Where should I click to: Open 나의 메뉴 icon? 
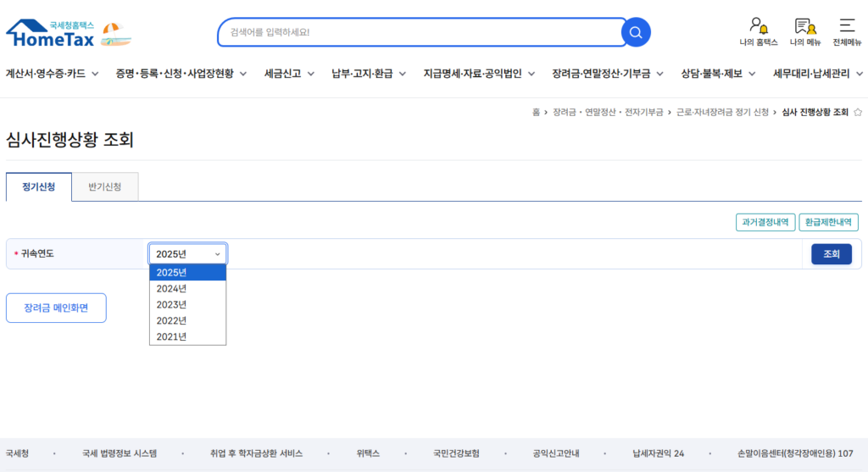coord(805,31)
